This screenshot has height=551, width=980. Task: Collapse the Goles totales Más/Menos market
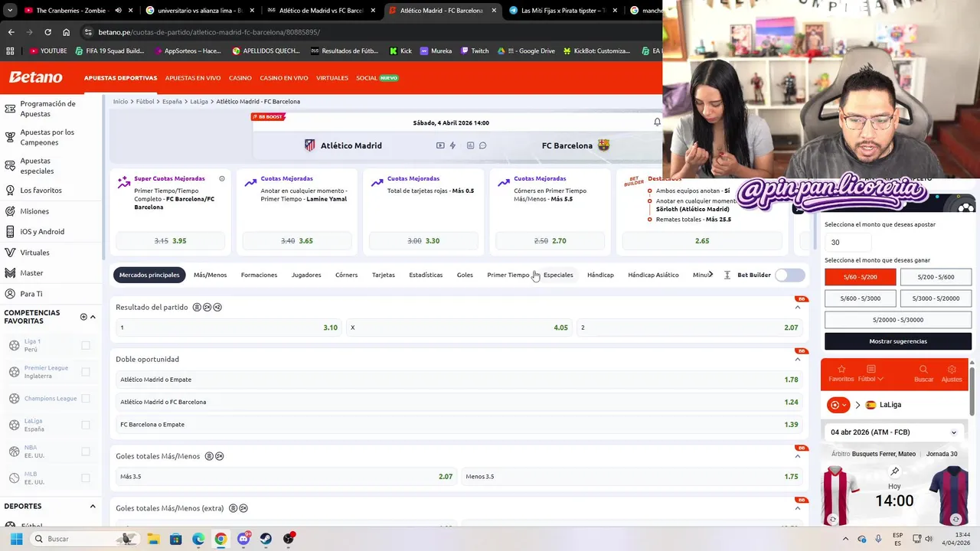point(798,456)
